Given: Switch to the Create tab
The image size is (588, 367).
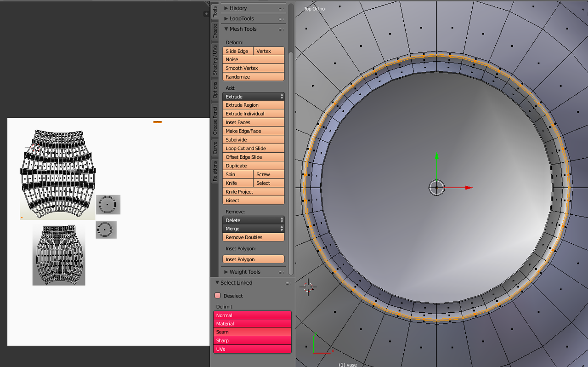Looking at the screenshot, I should pos(215,31).
